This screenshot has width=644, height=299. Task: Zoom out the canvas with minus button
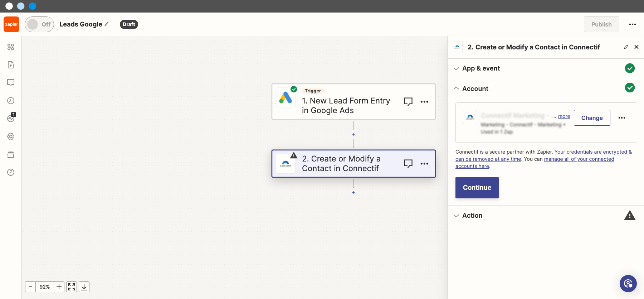(x=30, y=287)
